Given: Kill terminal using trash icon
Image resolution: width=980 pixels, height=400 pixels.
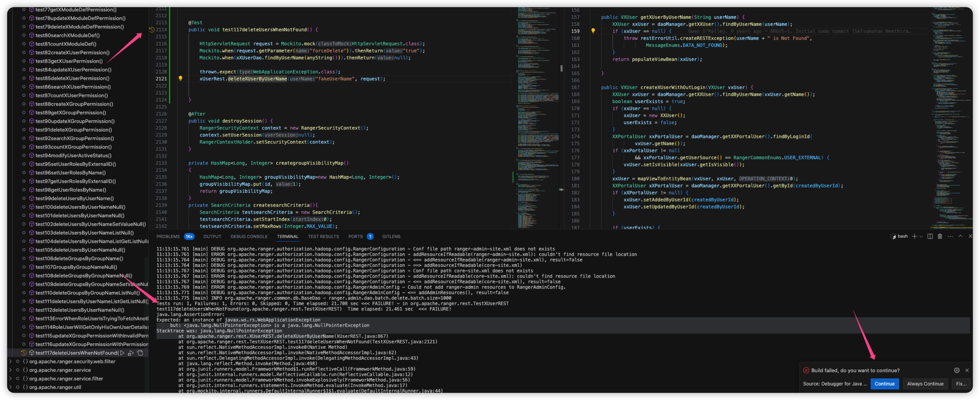Looking at the screenshot, I should 940,236.
